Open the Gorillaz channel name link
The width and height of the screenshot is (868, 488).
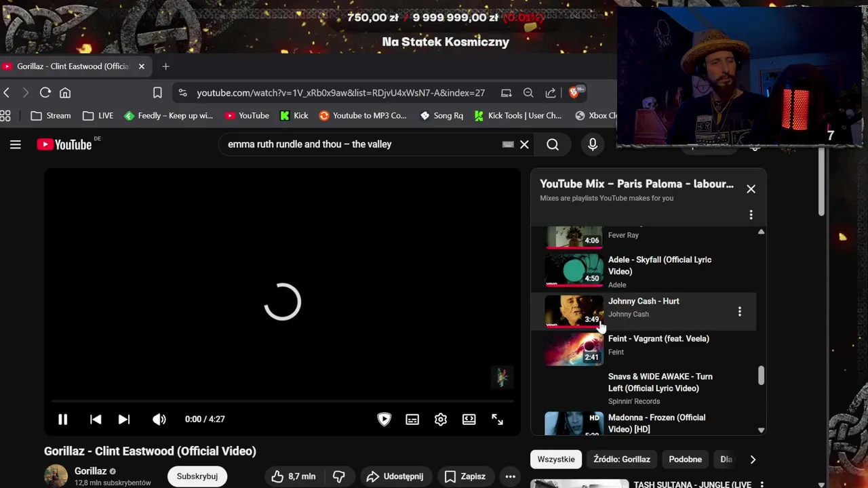click(x=90, y=471)
